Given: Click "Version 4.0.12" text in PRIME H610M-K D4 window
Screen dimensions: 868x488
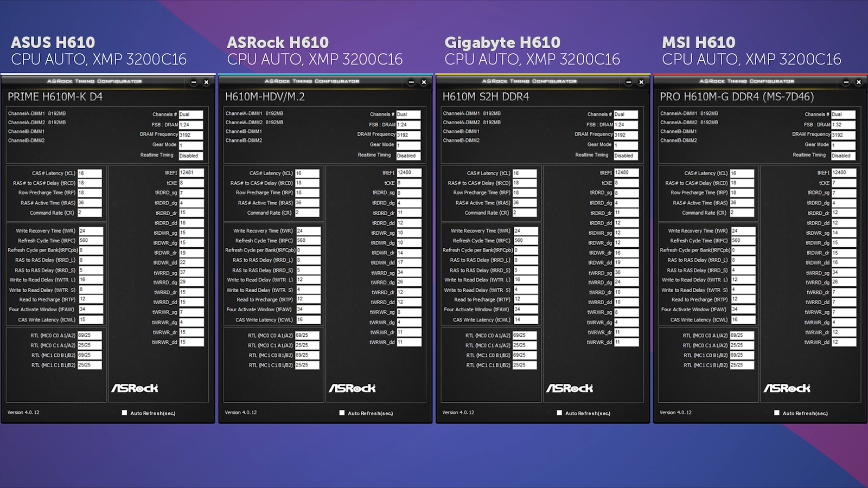Looking at the screenshot, I should point(23,413).
